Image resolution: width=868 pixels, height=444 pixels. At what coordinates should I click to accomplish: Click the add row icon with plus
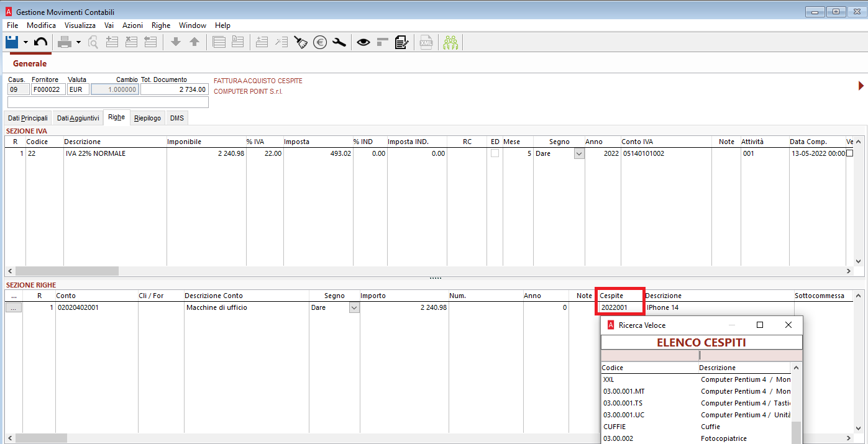(x=112, y=42)
